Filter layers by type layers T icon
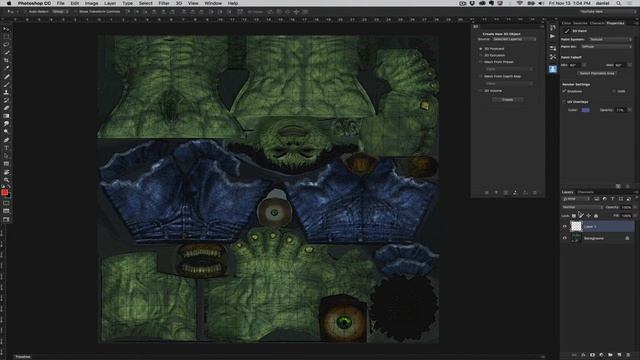The image size is (640, 360). [613, 199]
